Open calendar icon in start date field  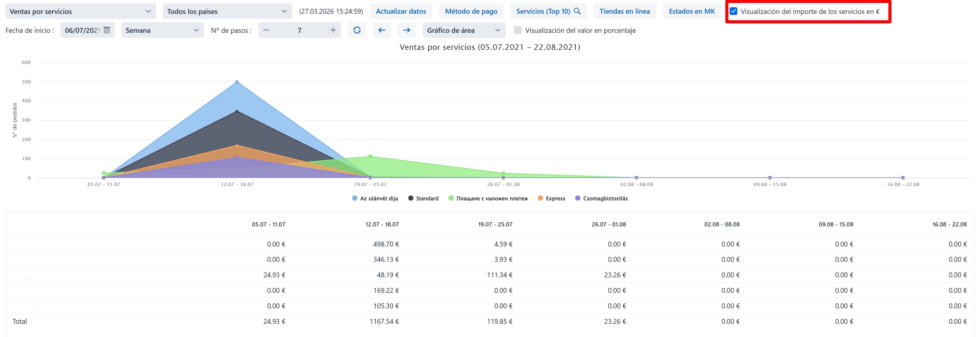(107, 30)
